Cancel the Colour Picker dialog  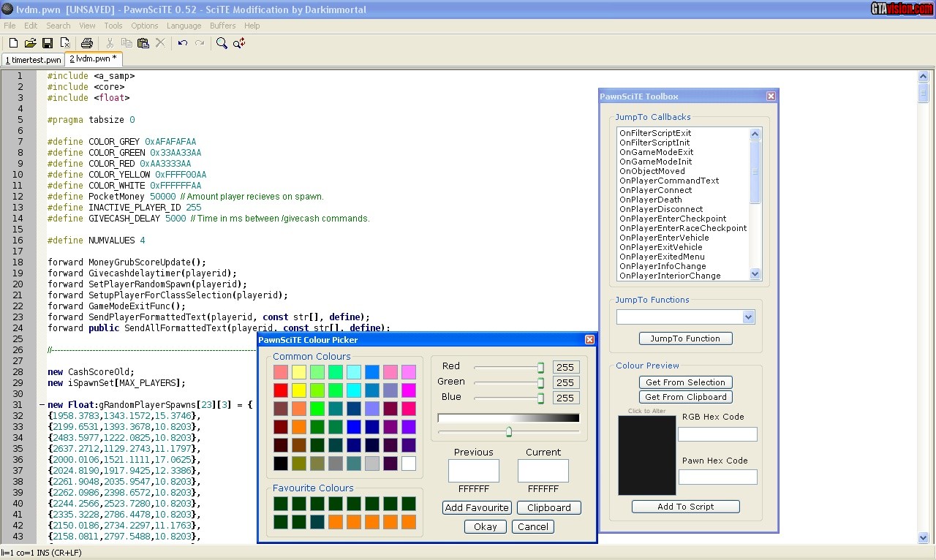[x=533, y=526]
